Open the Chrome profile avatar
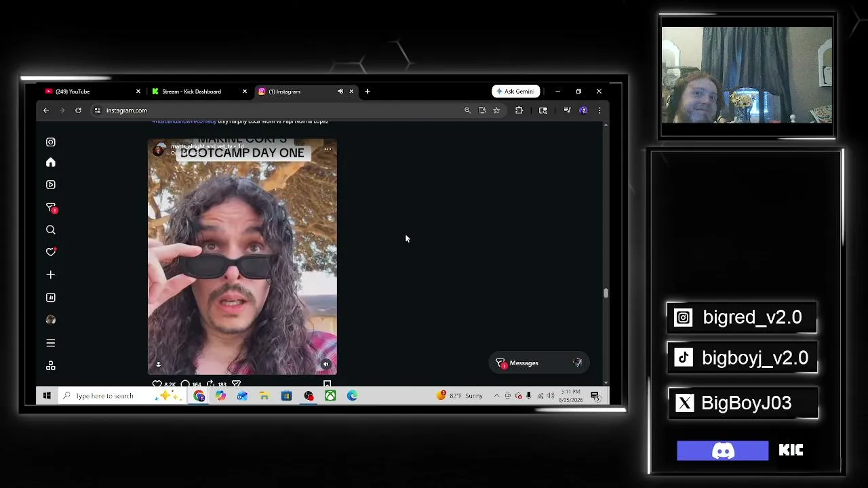 click(x=583, y=110)
